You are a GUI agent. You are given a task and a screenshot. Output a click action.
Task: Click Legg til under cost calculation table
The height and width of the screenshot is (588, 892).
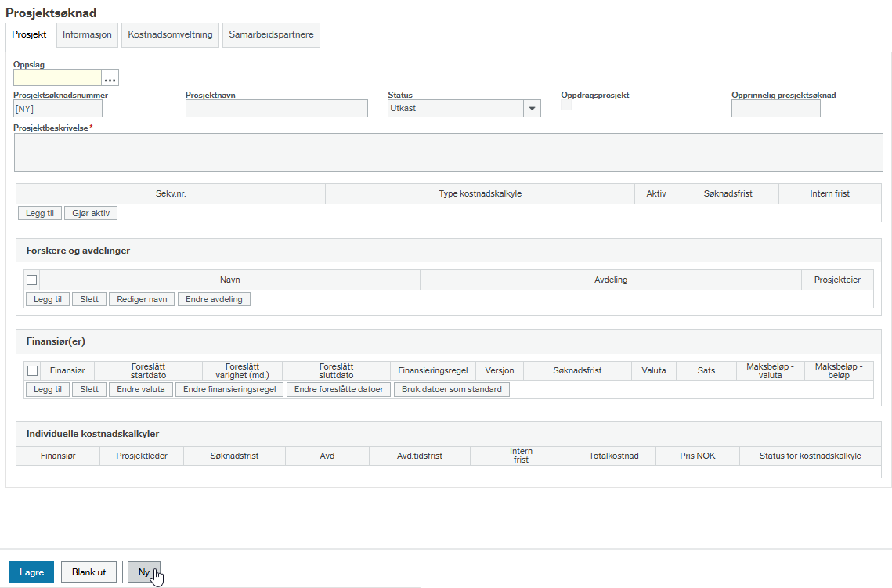click(40, 213)
